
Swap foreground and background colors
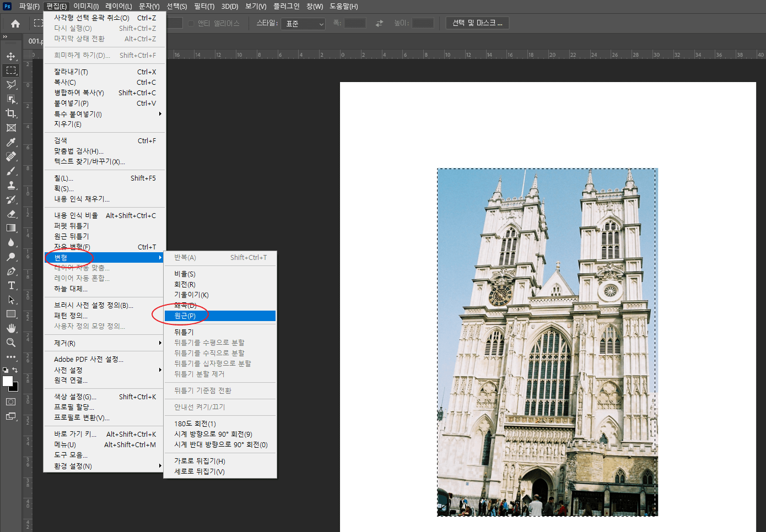pyautogui.click(x=15, y=370)
